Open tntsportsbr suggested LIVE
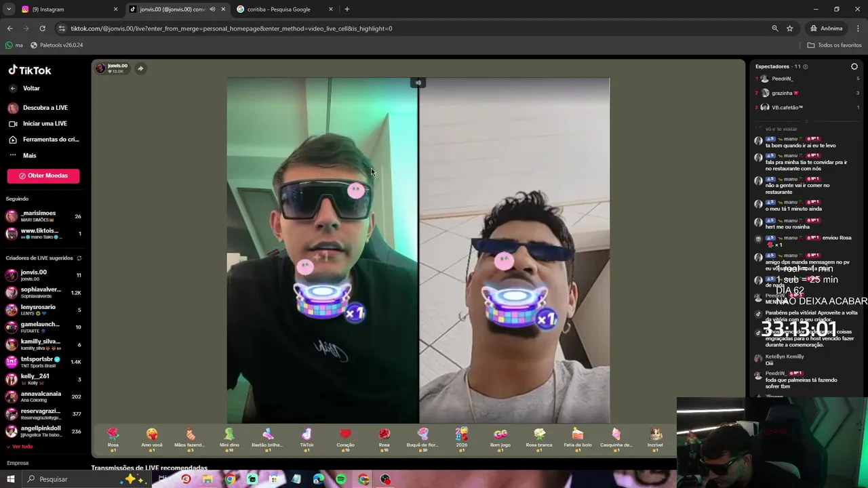Screen dimensions: 868x488 coord(43,362)
